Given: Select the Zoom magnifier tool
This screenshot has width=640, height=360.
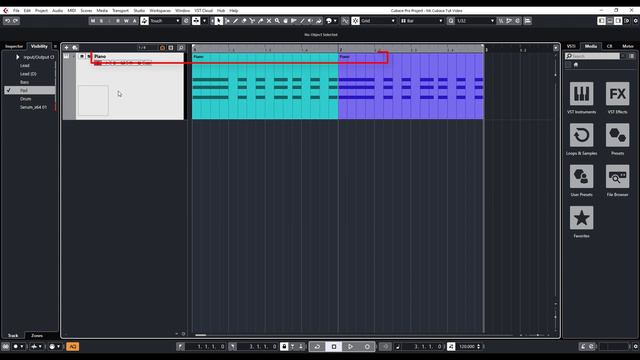Looking at the screenshot, I should (x=277, y=21).
